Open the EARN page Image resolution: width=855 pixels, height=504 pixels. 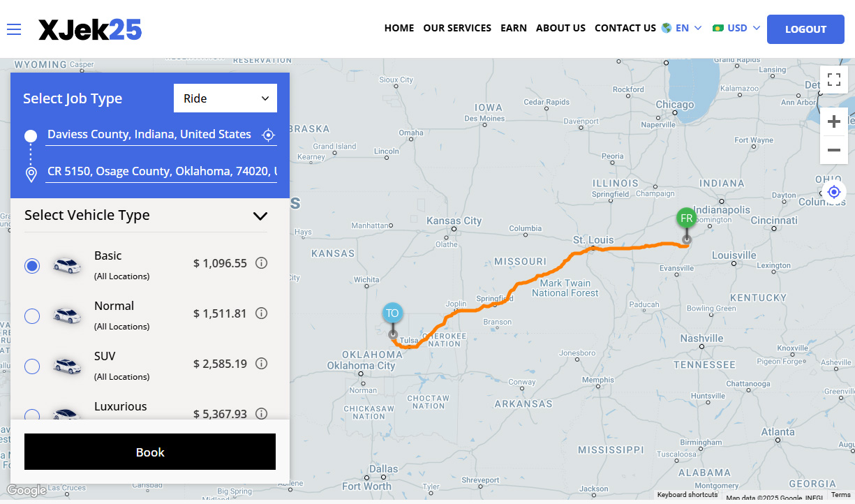(514, 28)
